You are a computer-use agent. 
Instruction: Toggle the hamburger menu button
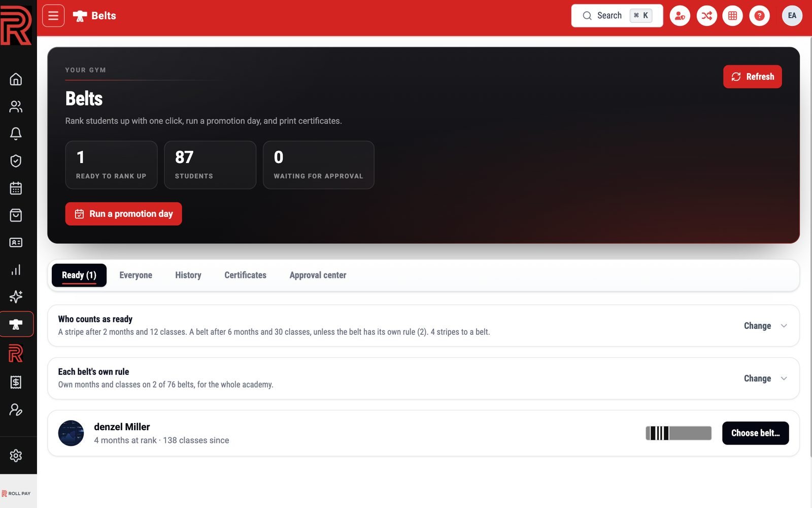(53, 16)
